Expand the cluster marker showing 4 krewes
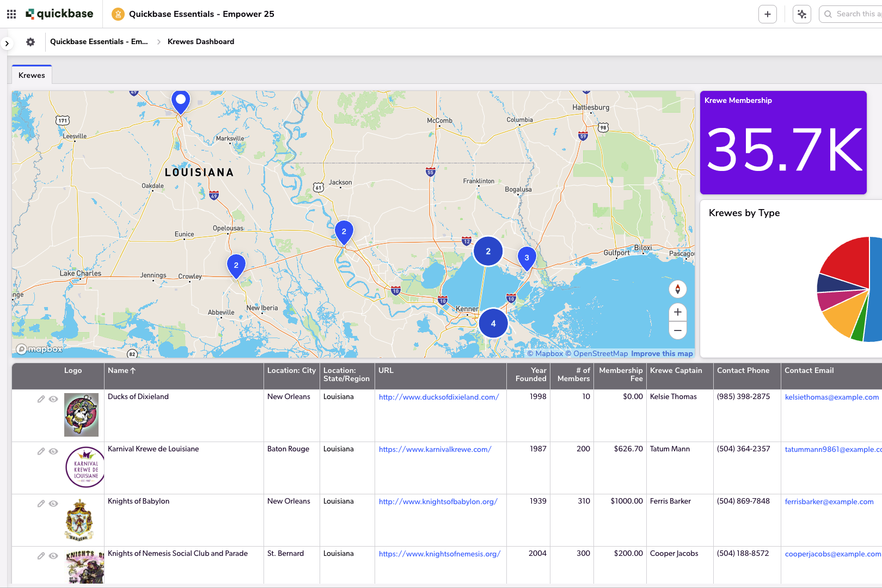 (x=493, y=323)
